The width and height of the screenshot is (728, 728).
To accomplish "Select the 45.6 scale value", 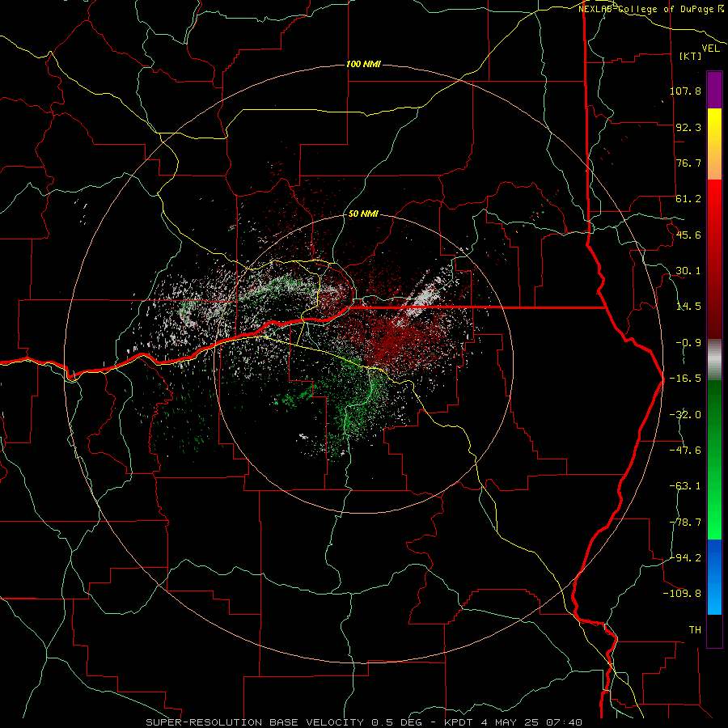I will tap(688, 235).
